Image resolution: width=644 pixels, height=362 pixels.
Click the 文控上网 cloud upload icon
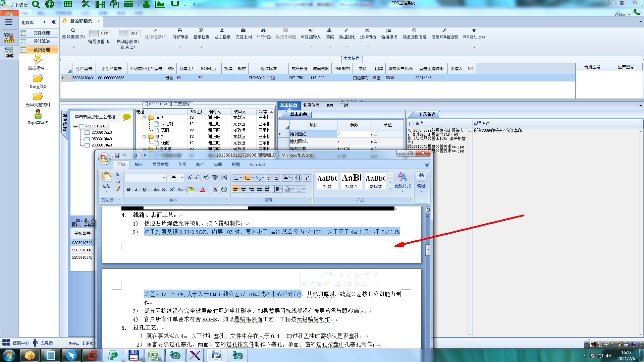coord(243,31)
